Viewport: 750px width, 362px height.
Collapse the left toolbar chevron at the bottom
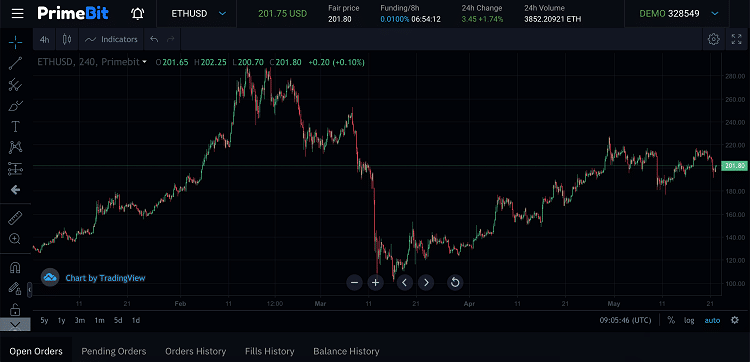[x=15, y=325]
